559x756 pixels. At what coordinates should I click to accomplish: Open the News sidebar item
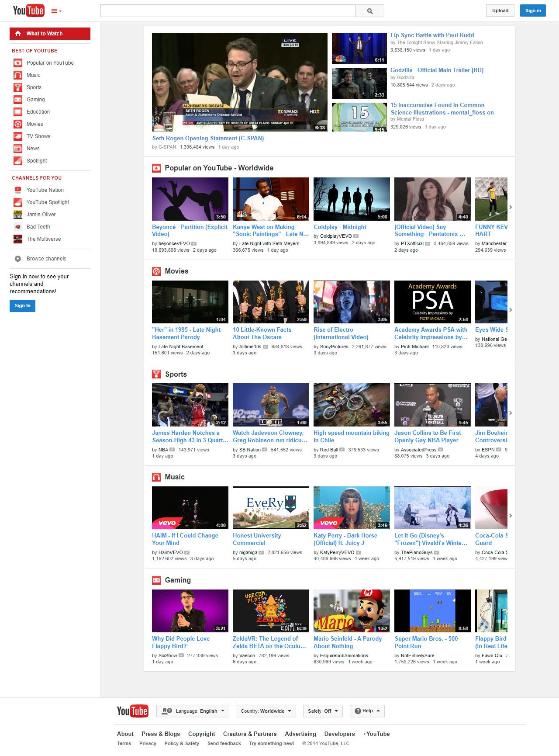coord(50,149)
